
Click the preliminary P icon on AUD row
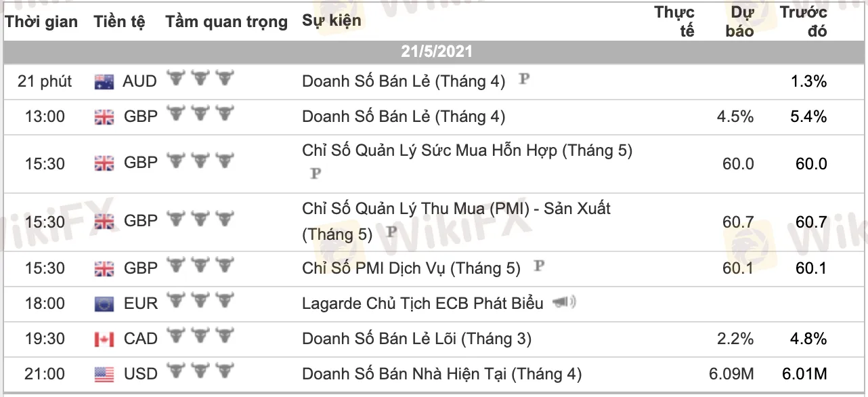(523, 79)
